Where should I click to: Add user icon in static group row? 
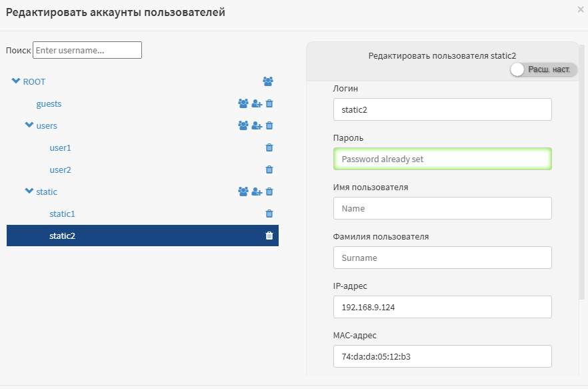[257, 192]
